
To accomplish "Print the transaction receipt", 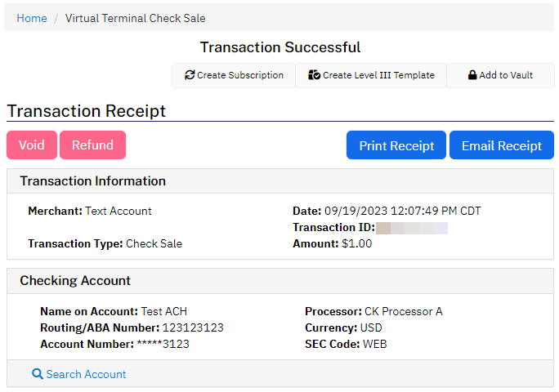I will pos(396,145).
